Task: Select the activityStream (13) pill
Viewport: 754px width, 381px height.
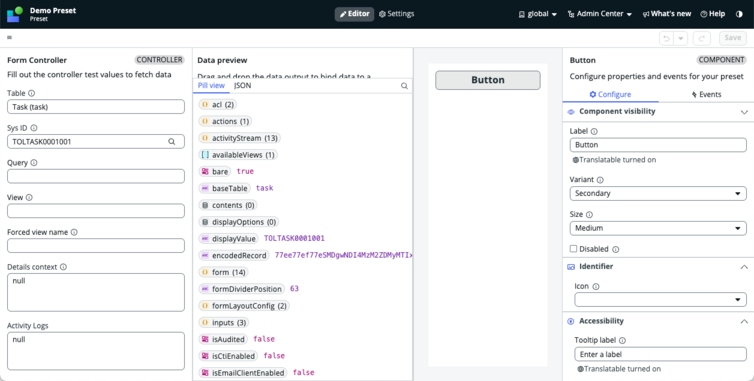Action: pos(239,138)
